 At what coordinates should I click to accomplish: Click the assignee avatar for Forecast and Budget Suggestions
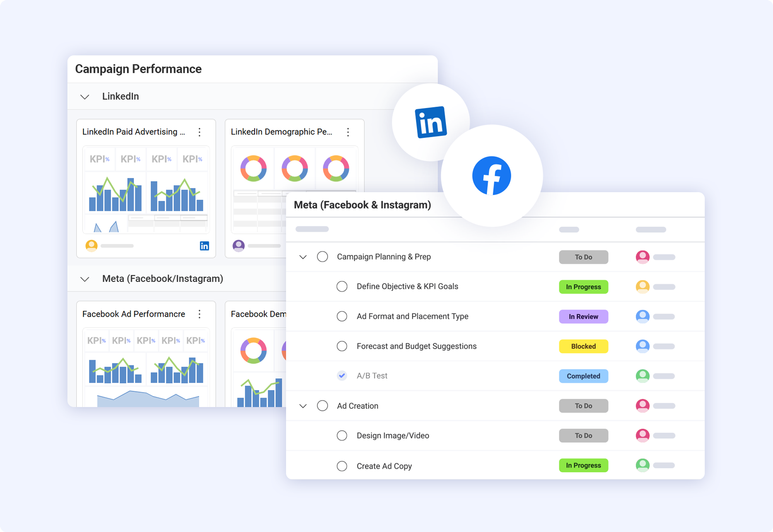click(643, 346)
